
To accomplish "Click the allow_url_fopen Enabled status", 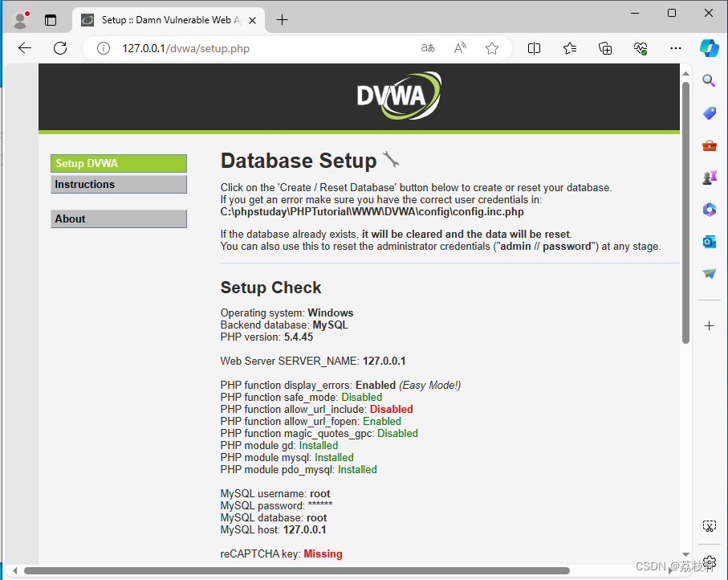I will coord(381,422).
